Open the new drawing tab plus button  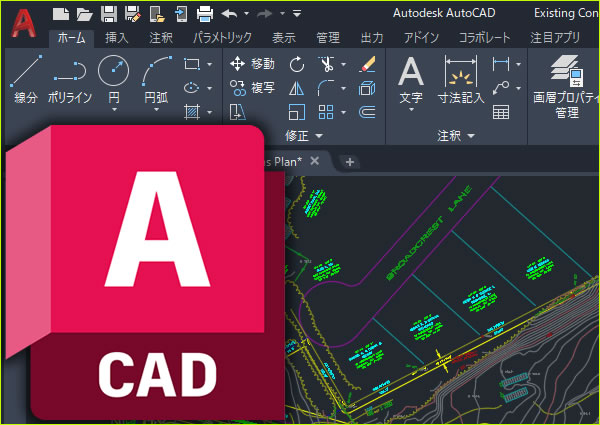coord(349,162)
